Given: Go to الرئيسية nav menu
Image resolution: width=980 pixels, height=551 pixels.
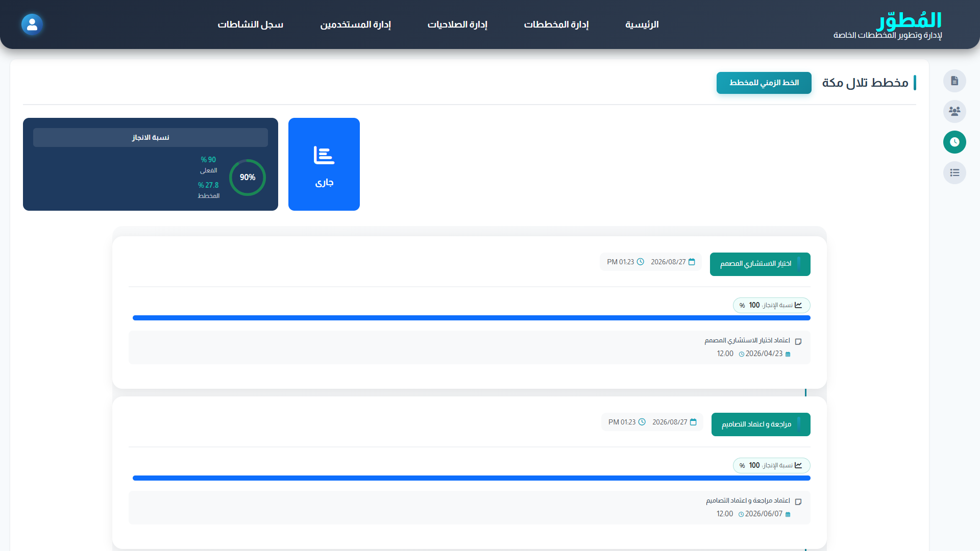Looking at the screenshot, I should (642, 24).
